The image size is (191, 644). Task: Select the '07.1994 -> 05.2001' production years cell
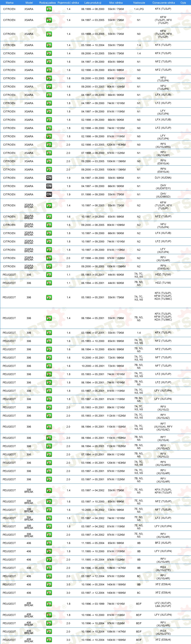coord(93,454)
